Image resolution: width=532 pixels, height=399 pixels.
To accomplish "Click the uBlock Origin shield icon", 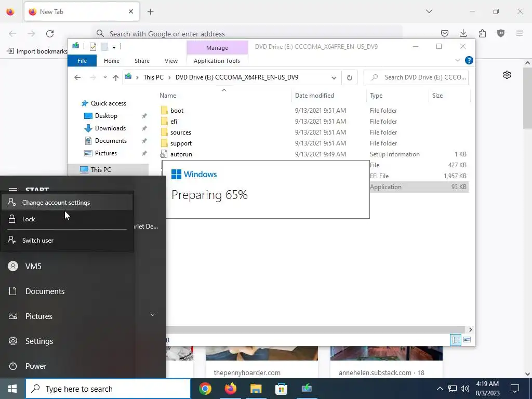I will coord(501,33).
